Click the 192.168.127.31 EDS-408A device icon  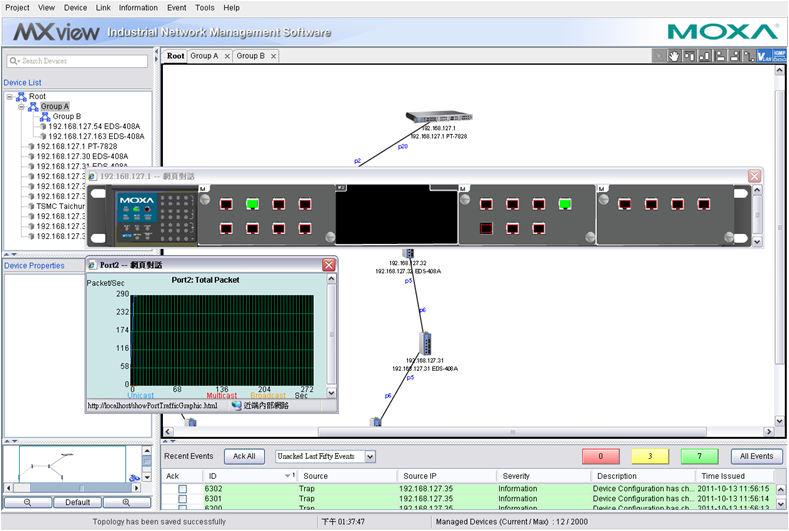point(425,344)
